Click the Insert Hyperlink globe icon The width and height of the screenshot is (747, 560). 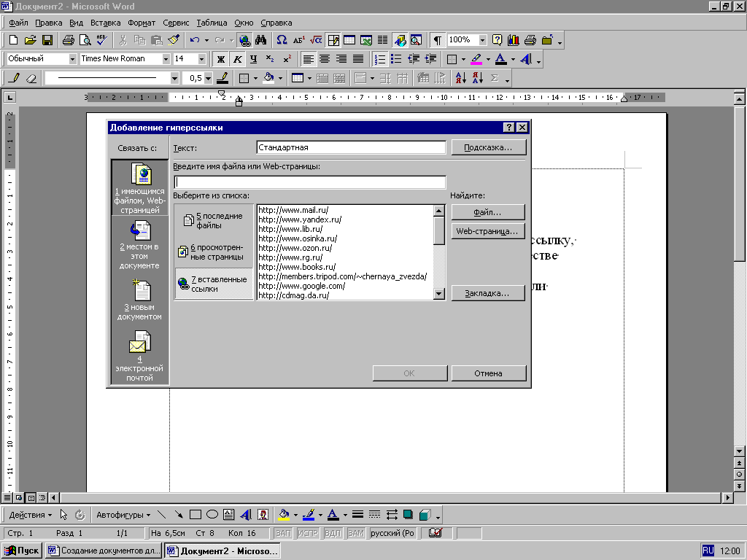(x=244, y=40)
